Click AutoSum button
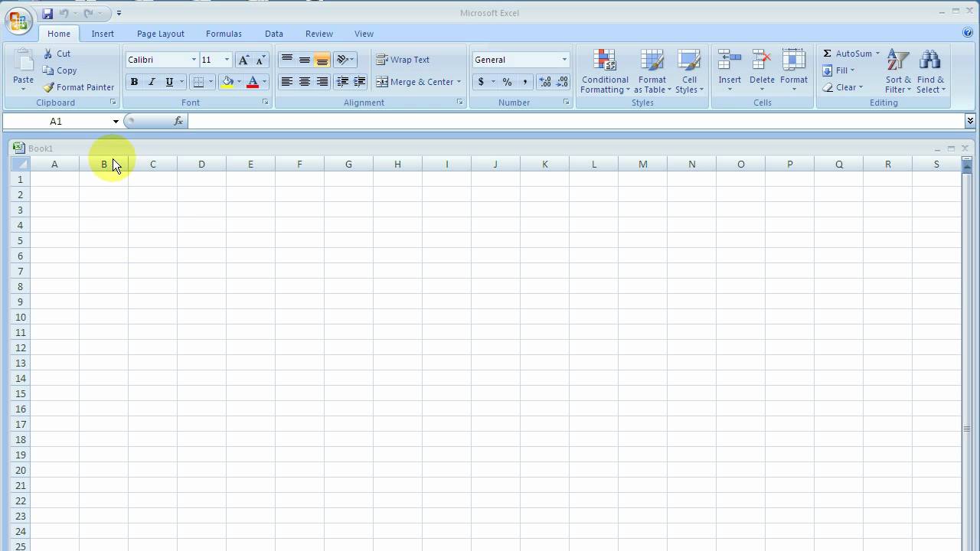 click(x=847, y=54)
